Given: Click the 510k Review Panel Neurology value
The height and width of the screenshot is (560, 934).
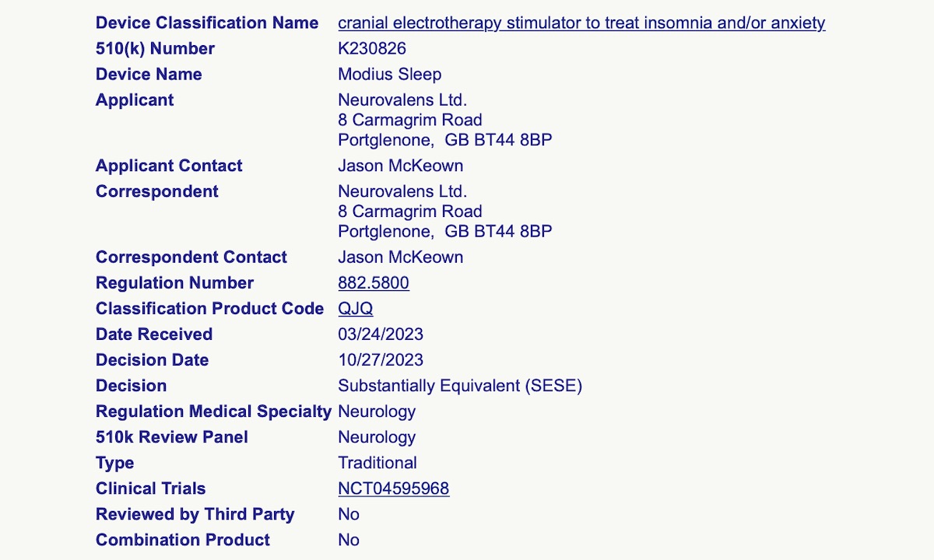Looking at the screenshot, I should click(x=377, y=437).
